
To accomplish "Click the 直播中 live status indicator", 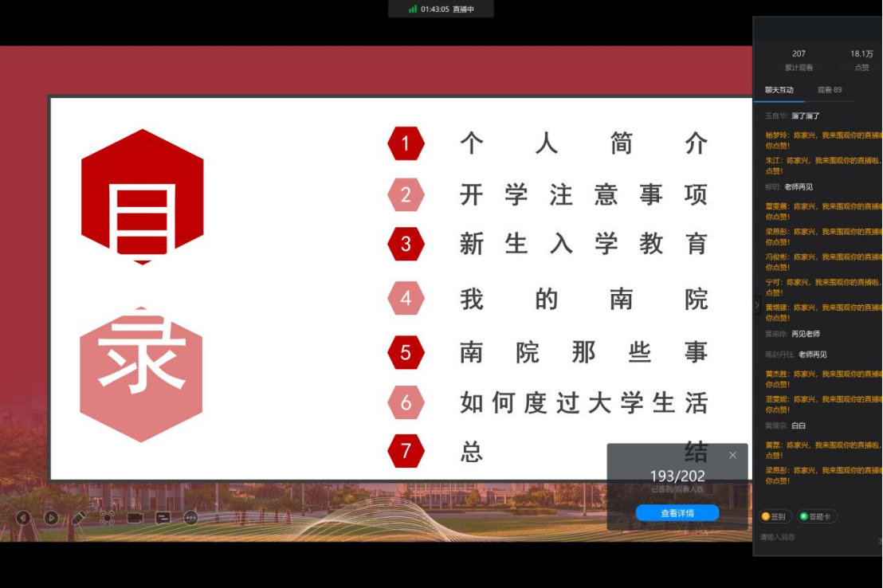I will point(463,10).
